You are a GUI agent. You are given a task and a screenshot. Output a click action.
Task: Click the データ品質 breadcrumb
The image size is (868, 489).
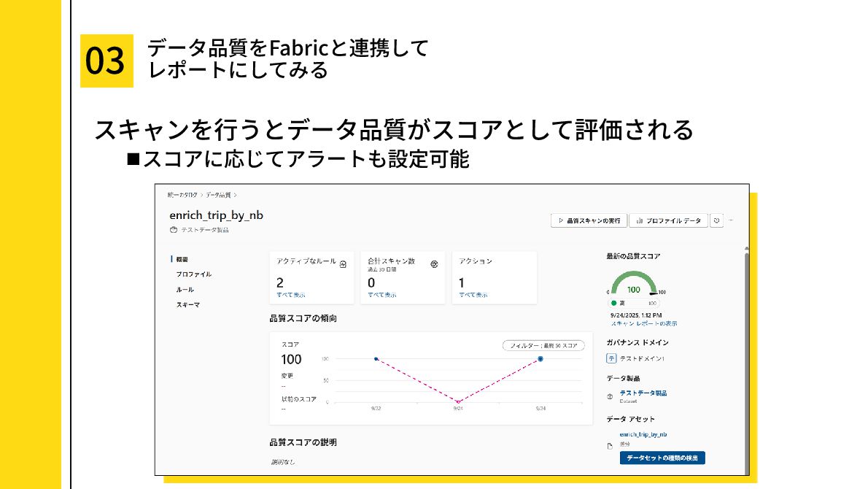tap(218, 195)
